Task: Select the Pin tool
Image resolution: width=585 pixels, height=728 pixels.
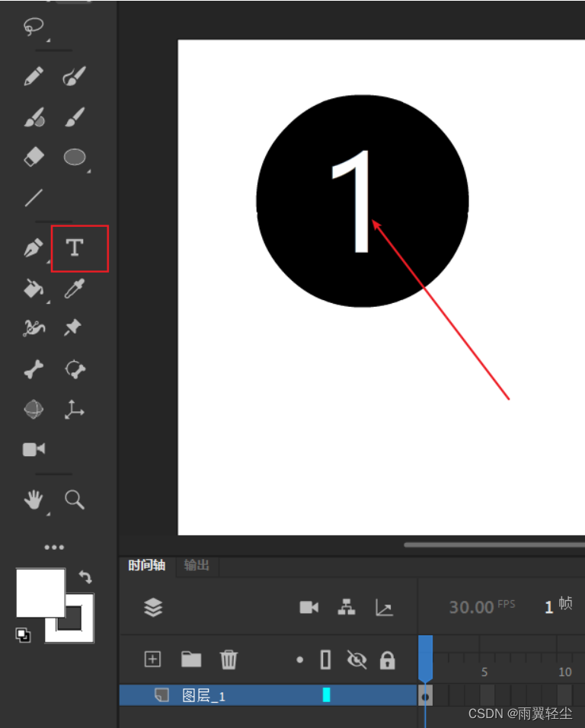Action: 73,327
